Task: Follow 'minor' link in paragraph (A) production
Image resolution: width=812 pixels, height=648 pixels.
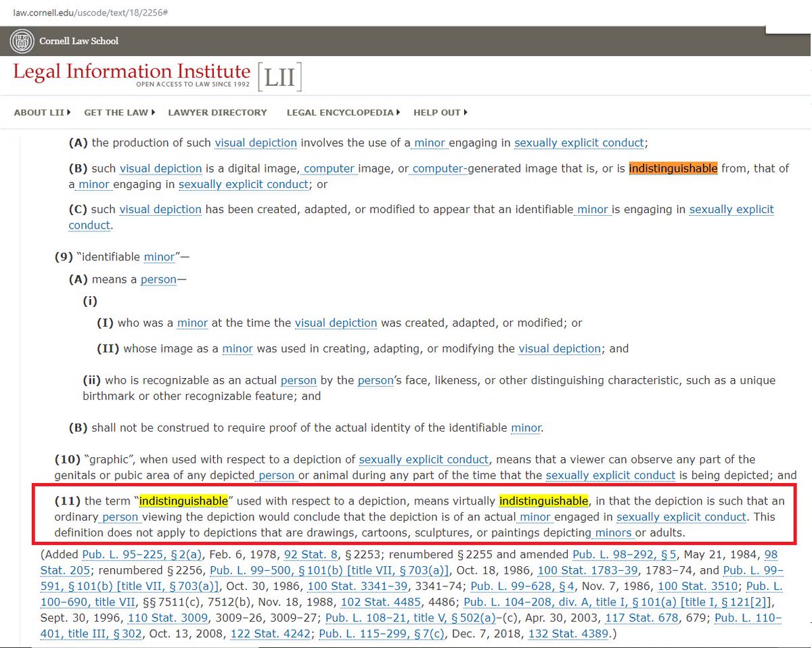Action: coord(429,143)
